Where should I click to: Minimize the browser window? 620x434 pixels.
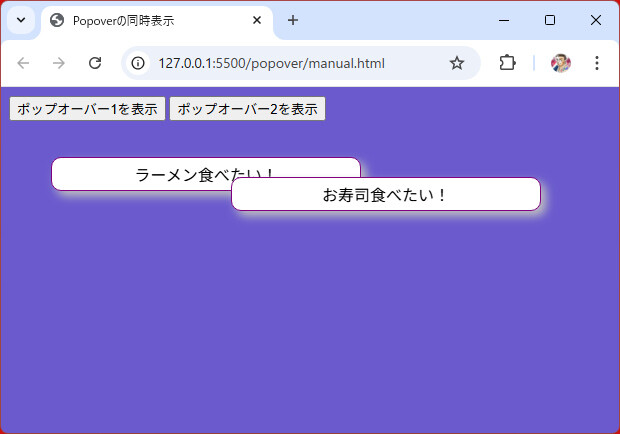click(x=504, y=20)
